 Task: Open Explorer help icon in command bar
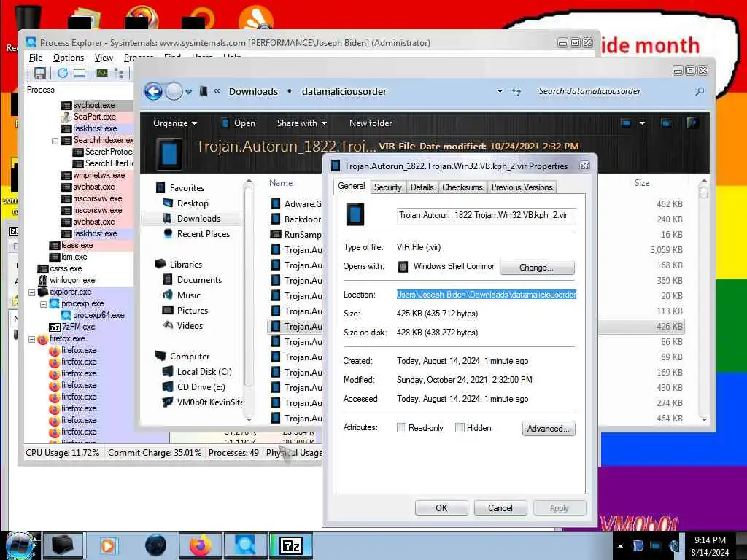[693, 122]
